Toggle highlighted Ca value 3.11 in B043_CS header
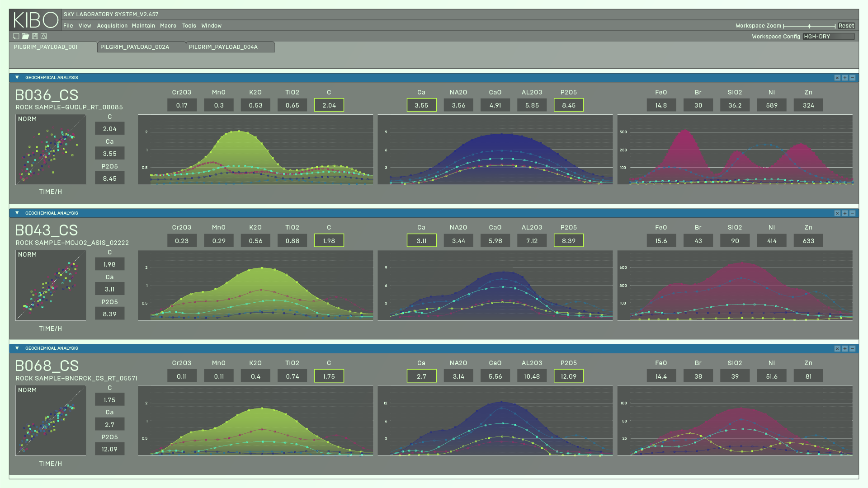Screen dimensions: 868x488 pyautogui.click(x=421, y=241)
